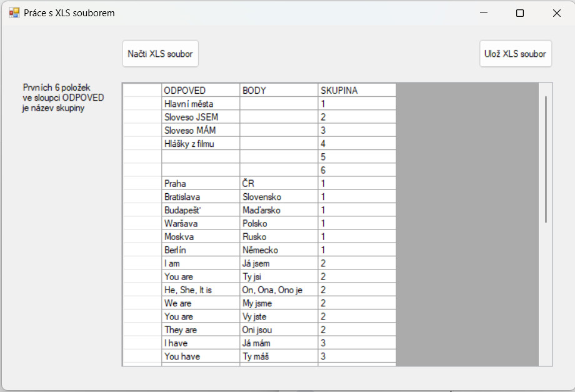Click the 'On, Ona, Ono je' cell
Image resolution: width=575 pixels, height=392 pixels.
point(279,289)
